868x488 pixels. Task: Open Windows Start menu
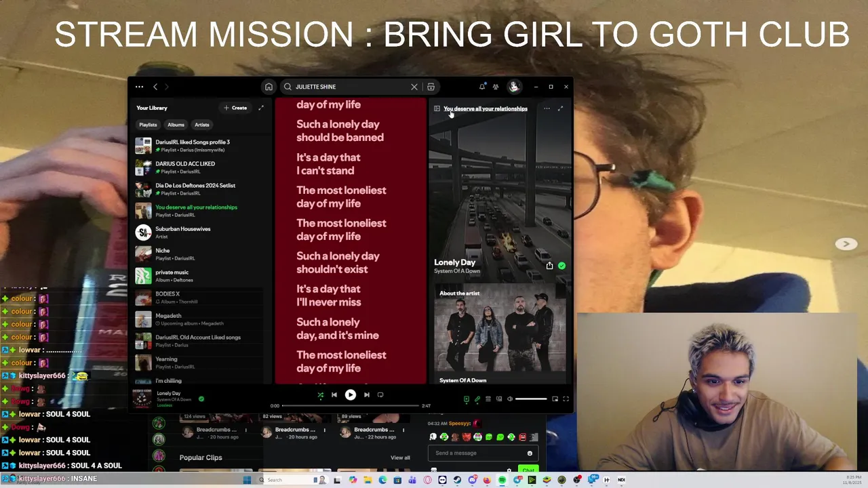click(x=248, y=480)
